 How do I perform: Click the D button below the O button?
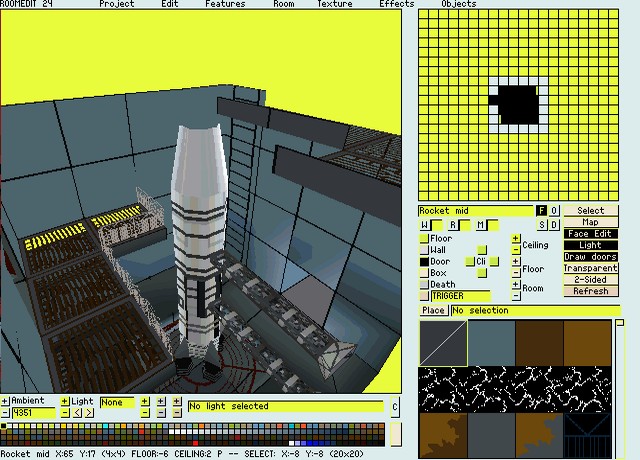[554, 225]
